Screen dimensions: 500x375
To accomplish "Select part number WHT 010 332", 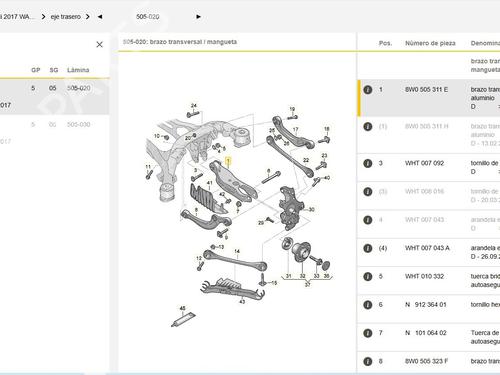I will click(x=424, y=276).
